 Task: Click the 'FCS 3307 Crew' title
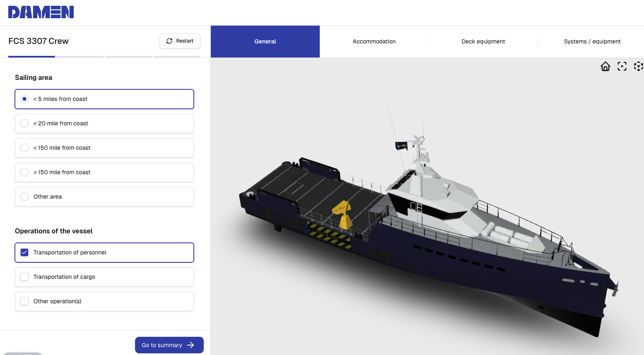pyautogui.click(x=39, y=41)
